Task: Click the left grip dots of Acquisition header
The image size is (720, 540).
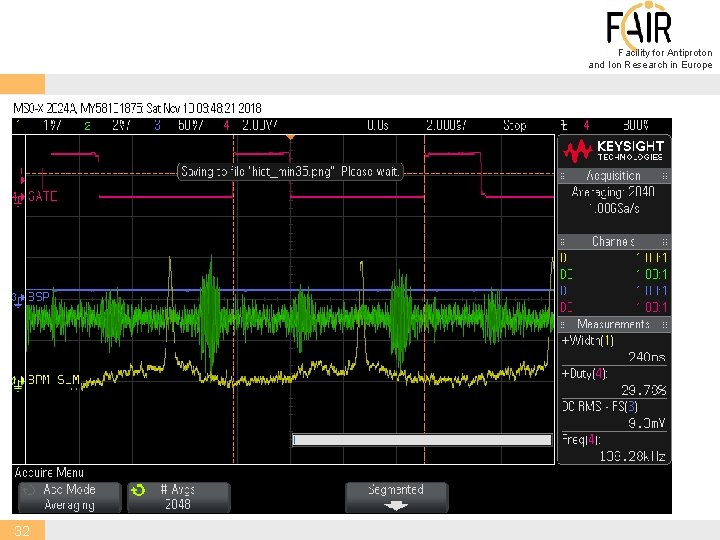Action: (562, 176)
